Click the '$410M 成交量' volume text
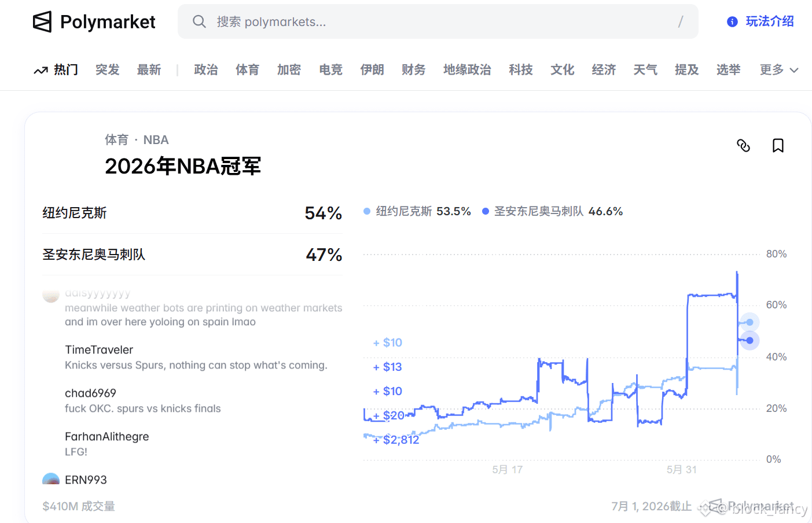This screenshot has width=812, height=523. coord(79,506)
